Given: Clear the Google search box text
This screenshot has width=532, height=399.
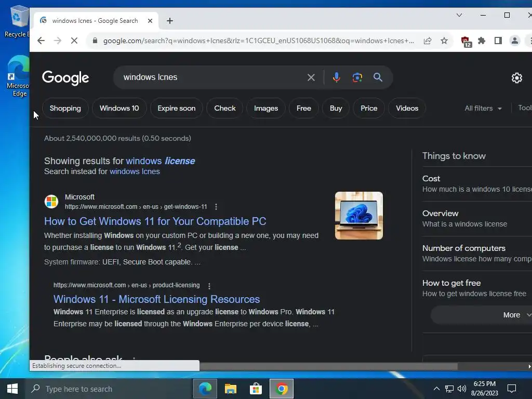Looking at the screenshot, I should pyautogui.click(x=311, y=77).
